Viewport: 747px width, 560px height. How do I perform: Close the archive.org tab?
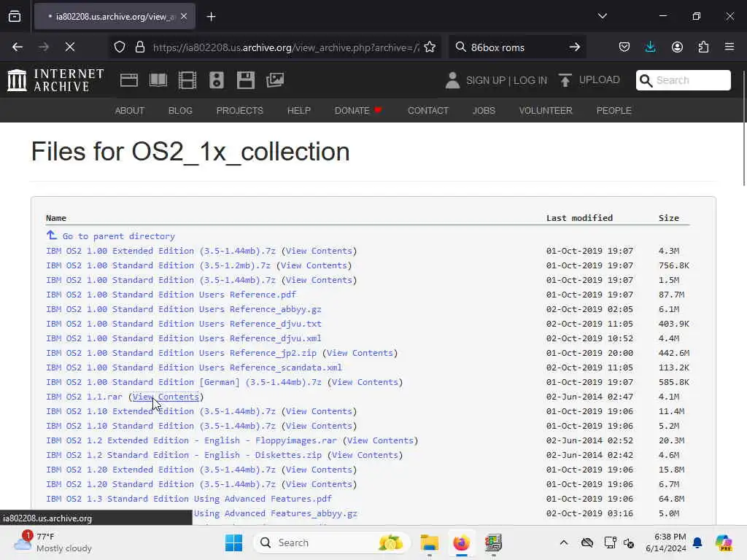[184, 17]
